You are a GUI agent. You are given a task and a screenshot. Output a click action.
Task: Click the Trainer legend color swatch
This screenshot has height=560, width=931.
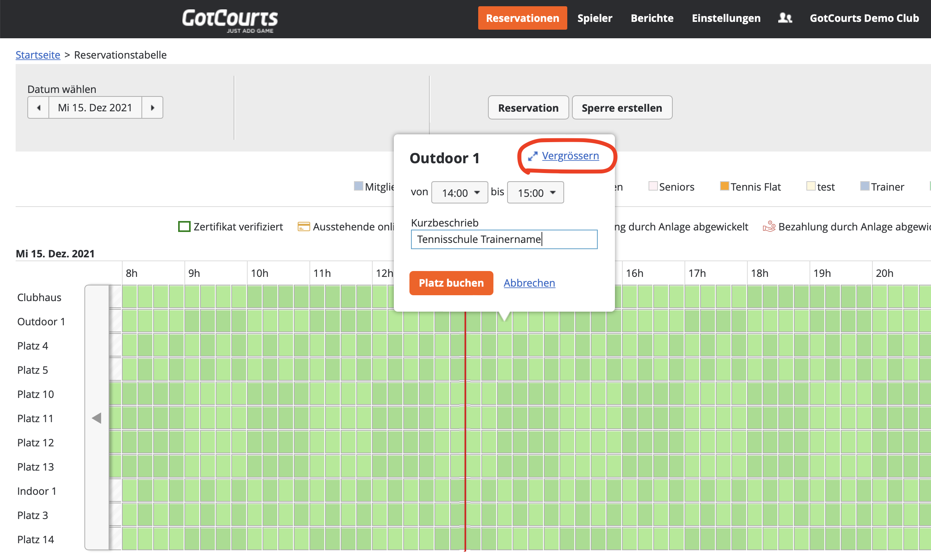865,186
